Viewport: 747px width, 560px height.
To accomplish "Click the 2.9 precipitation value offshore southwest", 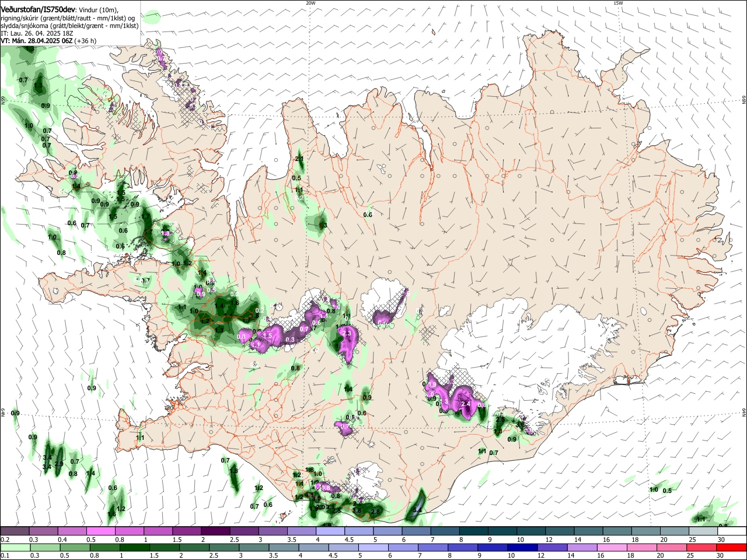I will (59, 464).
